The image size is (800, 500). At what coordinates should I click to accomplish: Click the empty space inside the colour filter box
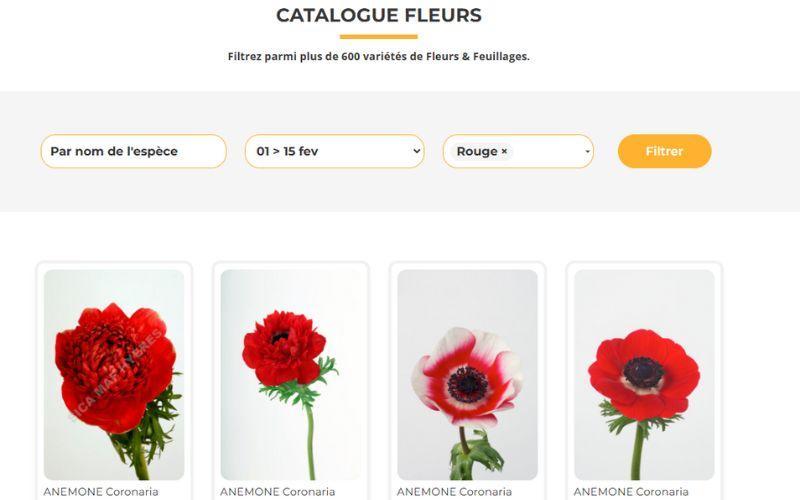(x=545, y=152)
